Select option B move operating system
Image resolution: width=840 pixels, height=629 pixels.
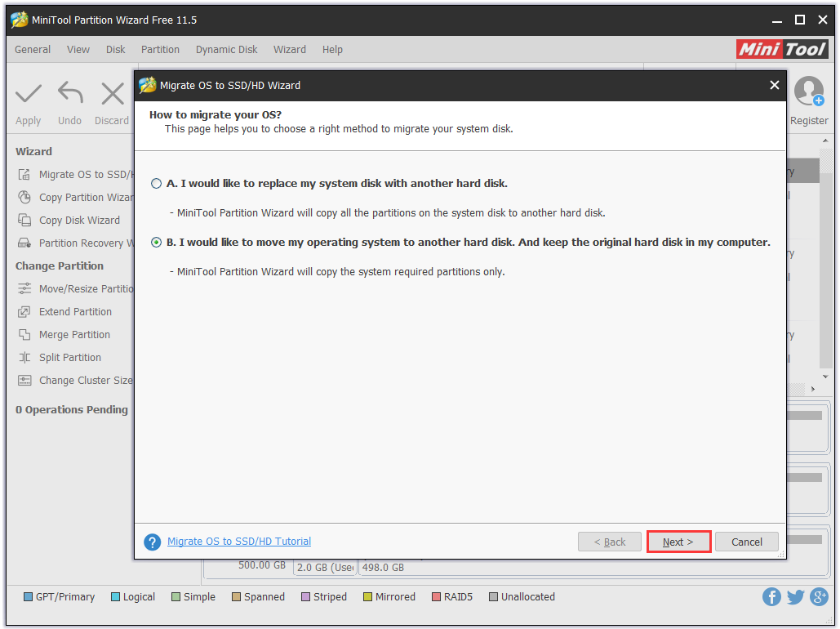point(156,243)
